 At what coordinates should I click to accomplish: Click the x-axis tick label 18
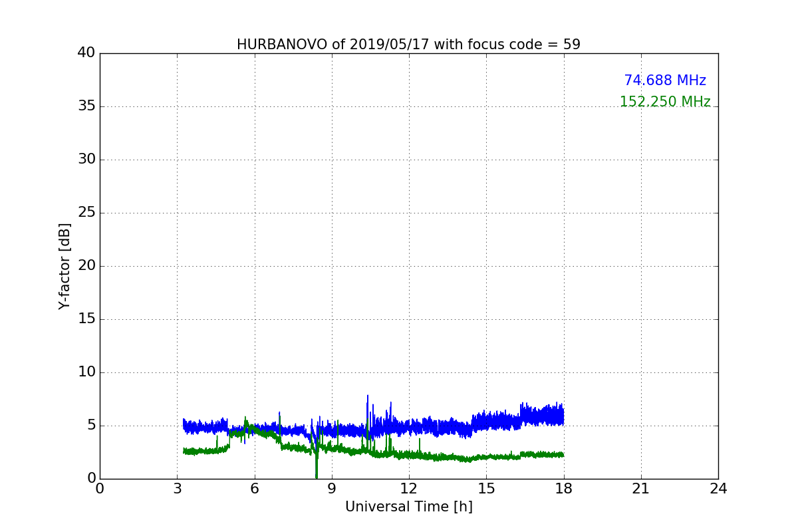564,488
